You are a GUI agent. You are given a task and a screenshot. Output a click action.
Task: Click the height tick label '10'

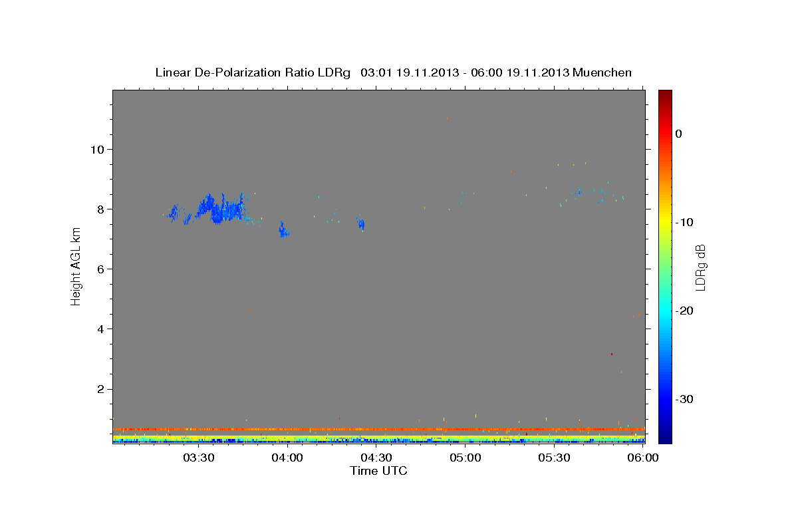[x=98, y=149]
